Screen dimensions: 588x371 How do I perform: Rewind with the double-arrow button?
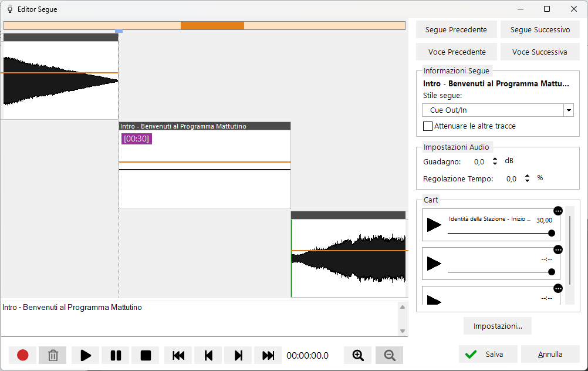coord(178,355)
